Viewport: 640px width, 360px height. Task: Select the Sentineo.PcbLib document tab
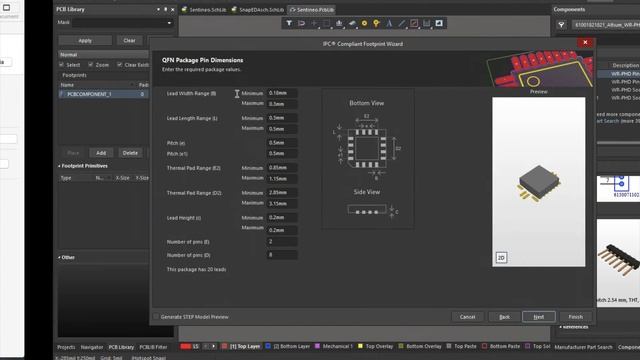pyautogui.click(x=311, y=9)
